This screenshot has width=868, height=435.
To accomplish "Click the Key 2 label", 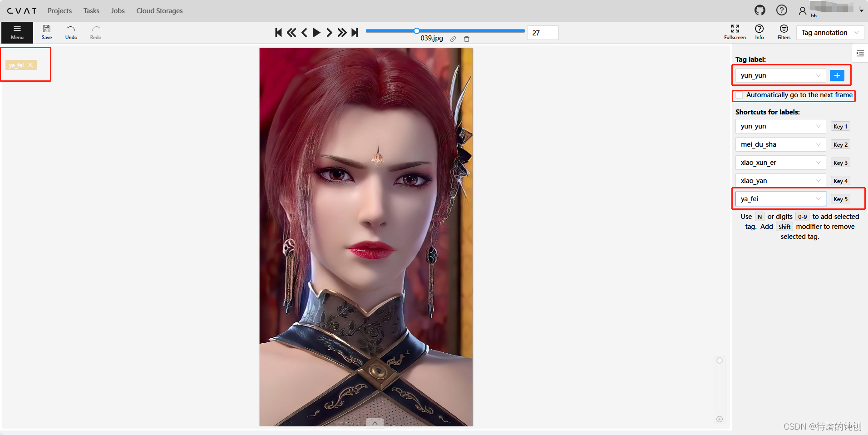I will coord(840,145).
